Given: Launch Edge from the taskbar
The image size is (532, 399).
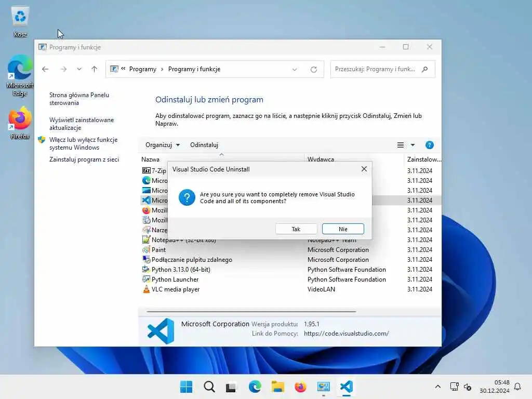Looking at the screenshot, I should tap(255, 387).
